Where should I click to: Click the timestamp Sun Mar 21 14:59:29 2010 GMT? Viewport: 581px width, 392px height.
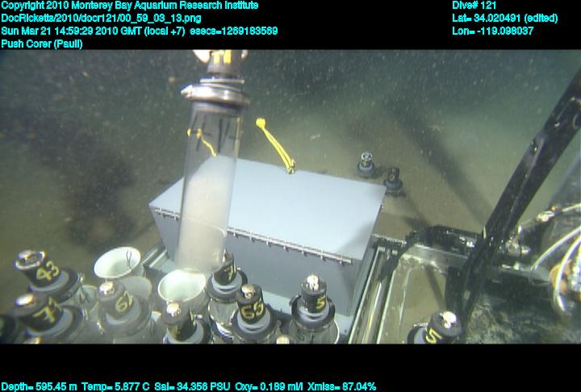pos(72,31)
